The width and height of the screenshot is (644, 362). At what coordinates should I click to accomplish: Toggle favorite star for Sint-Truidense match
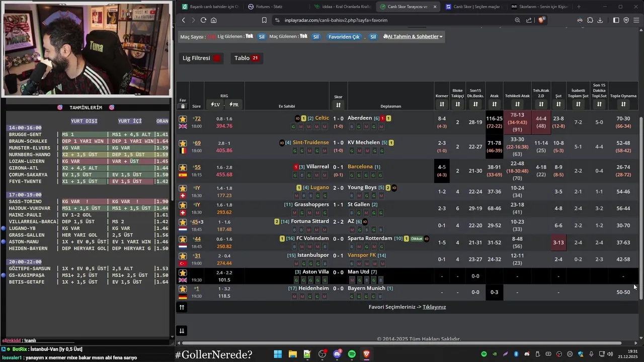pyautogui.click(x=183, y=143)
